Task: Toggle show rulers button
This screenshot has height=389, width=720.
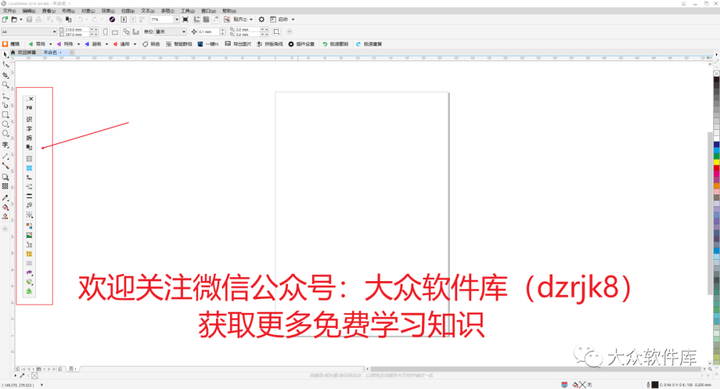Action: [x=197, y=19]
